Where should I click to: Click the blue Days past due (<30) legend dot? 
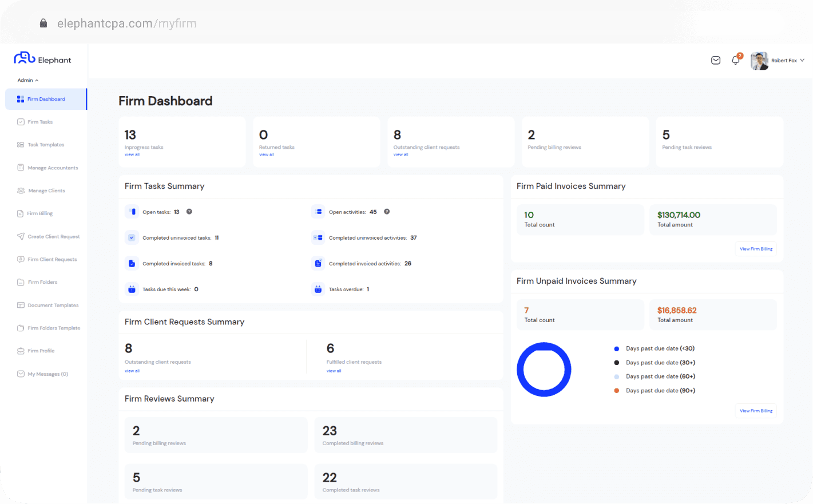tap(616, 348)
